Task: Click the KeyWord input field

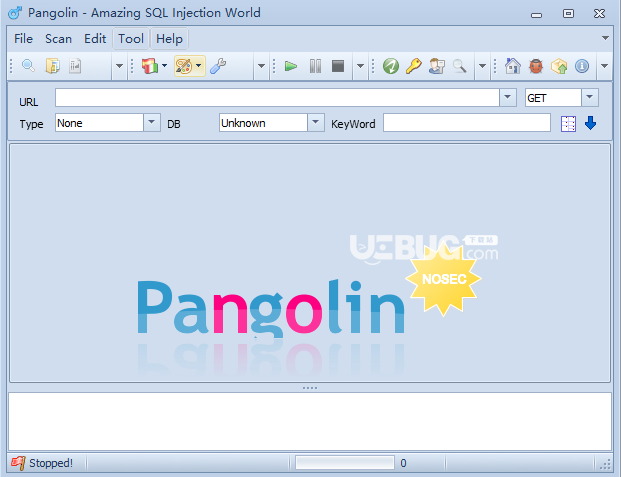Action: (467, 123)
